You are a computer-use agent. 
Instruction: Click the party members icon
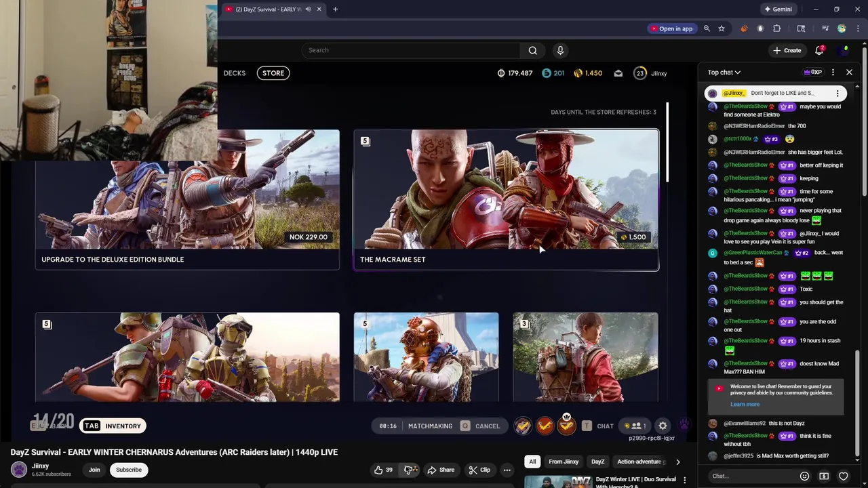pos(635,426)
